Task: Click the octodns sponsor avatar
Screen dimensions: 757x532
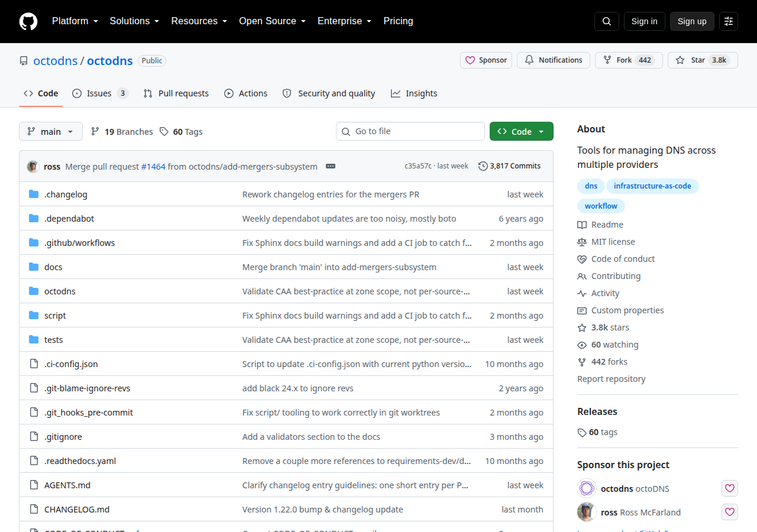Action: (x=587, y=488)
